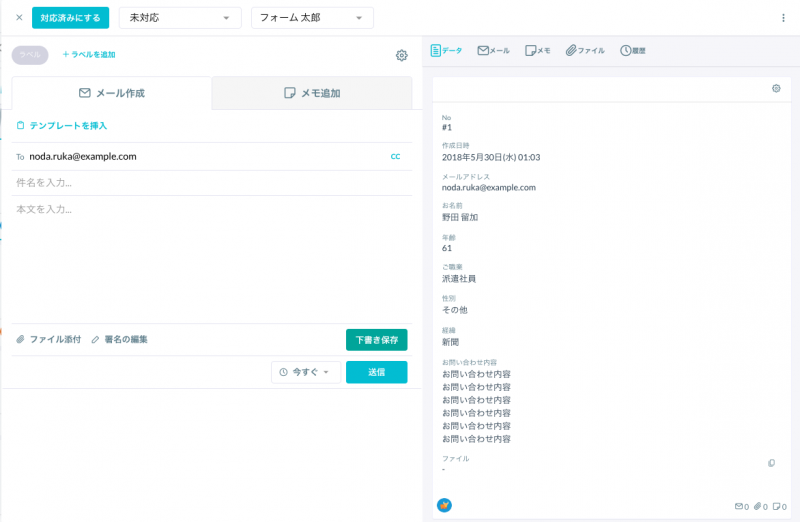Expand the 今すぐ send timing dropdown
This screenshot has width=800, height=522.
tap(305, 372)
